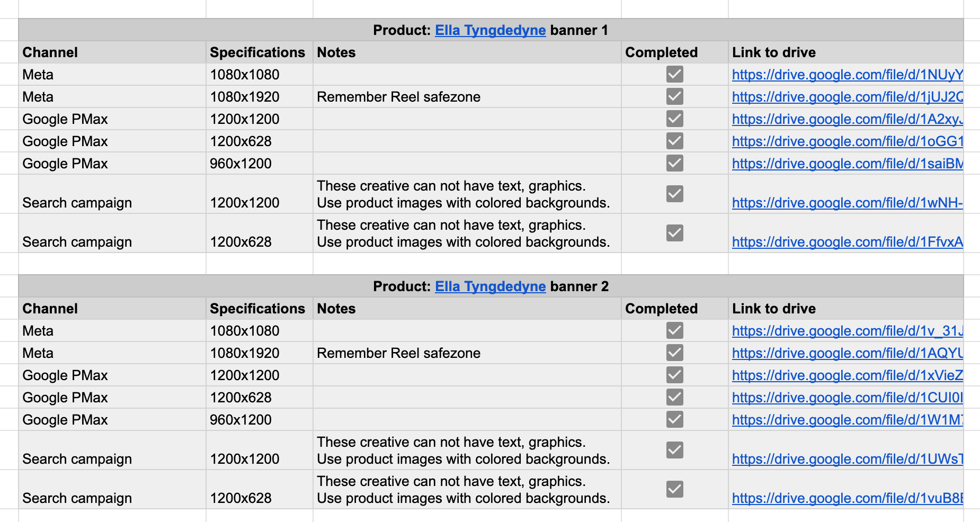Viewport: 980px width, 522px height.
Task: Follow drive link for banner 1 Google PMax 1200x1200
Action: (x=847, y=119)
